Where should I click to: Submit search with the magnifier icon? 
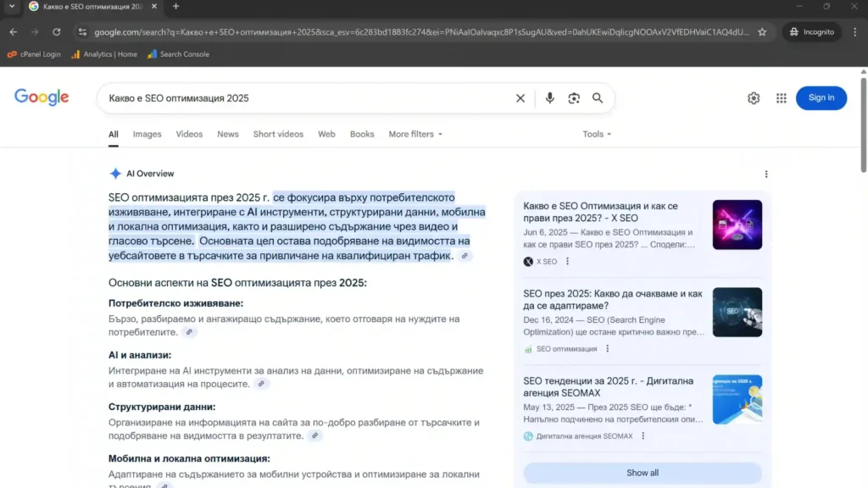pos(598,98)
